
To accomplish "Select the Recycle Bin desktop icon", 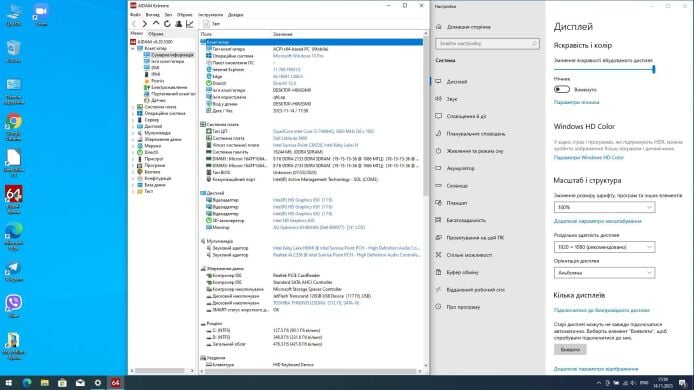I will [x=14, y=52].
